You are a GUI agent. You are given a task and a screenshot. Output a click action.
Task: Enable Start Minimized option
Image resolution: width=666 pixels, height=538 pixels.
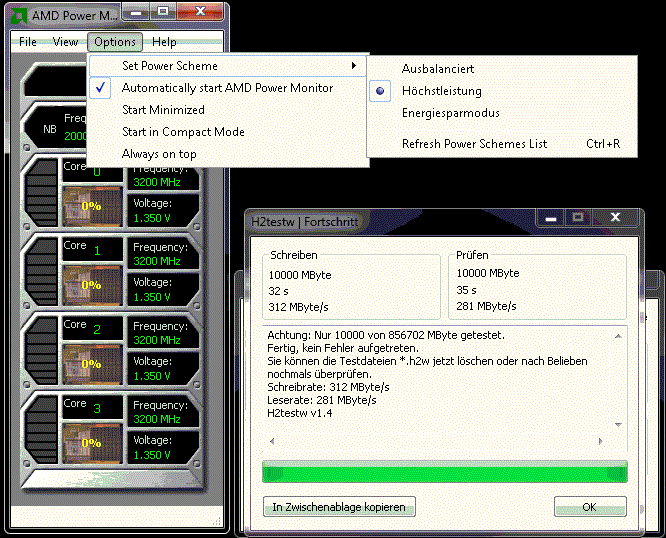(x=228, y=110)
